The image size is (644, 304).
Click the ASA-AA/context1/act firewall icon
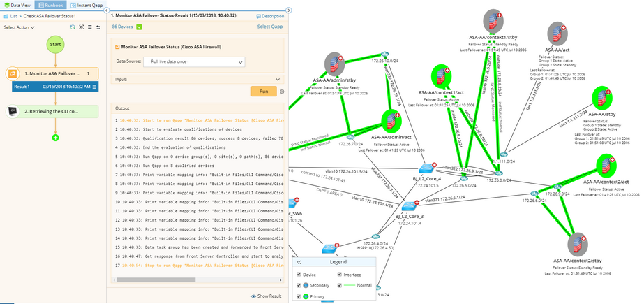pyautogui.click(x=442, y=76)
